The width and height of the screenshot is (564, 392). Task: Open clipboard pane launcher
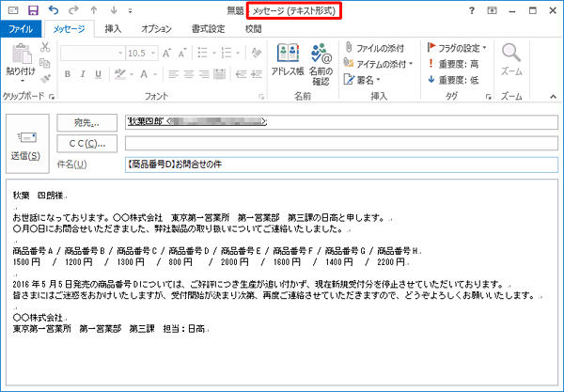coord(52,97)
